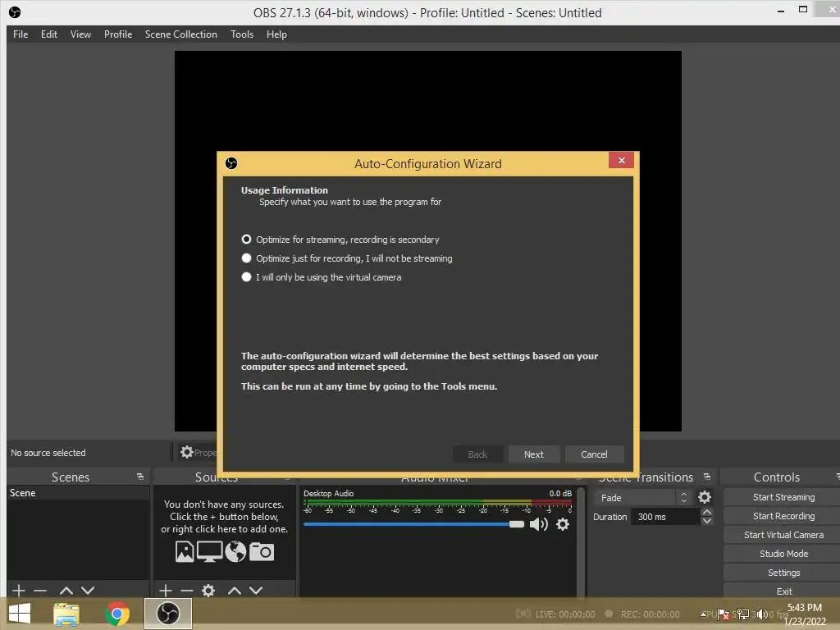Click the image source icon

click(x=185, y=552)
